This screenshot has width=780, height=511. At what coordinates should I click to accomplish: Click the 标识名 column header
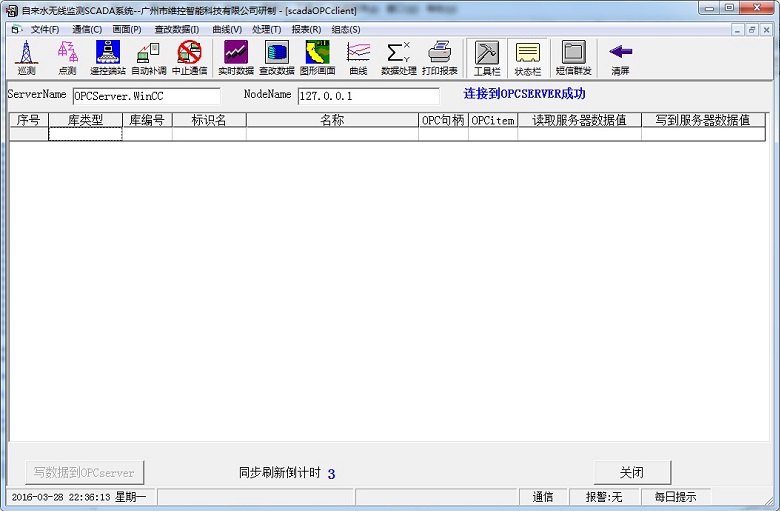pyautogui.click(x=209, y=120)
